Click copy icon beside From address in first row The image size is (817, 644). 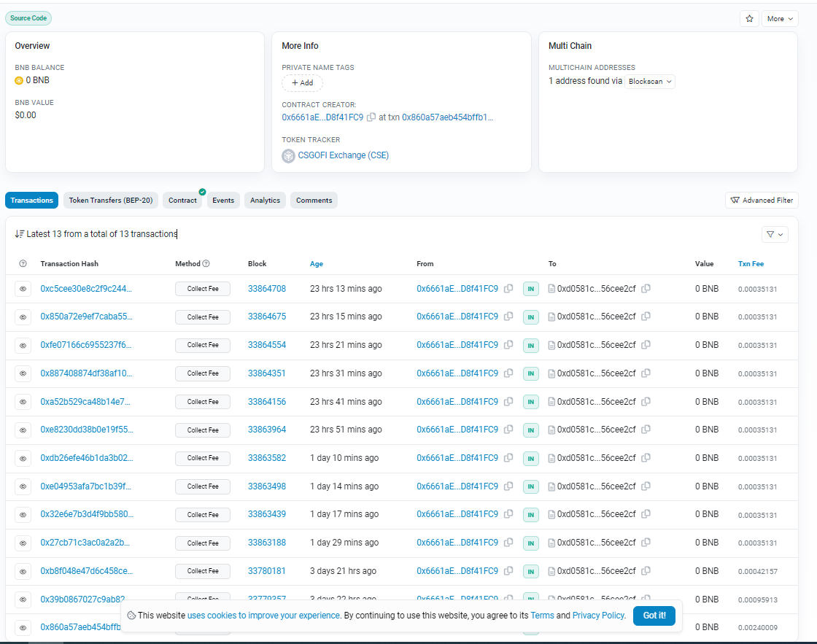coord(508,289)
